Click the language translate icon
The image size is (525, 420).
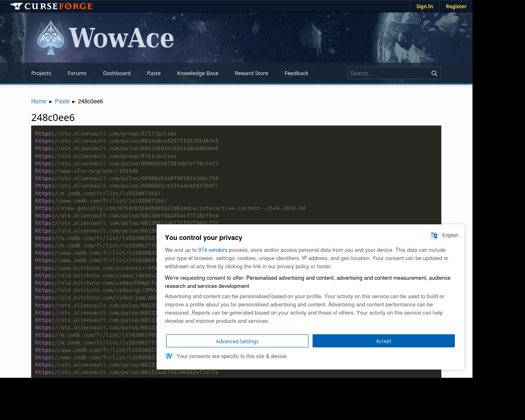pos(434,235)
